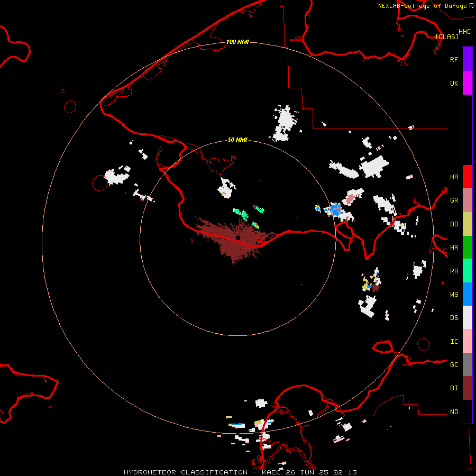The width and height of the screenshot is (476, 476).
Task: Click the BI brown legend swatch
Action: tap(467, 388)
